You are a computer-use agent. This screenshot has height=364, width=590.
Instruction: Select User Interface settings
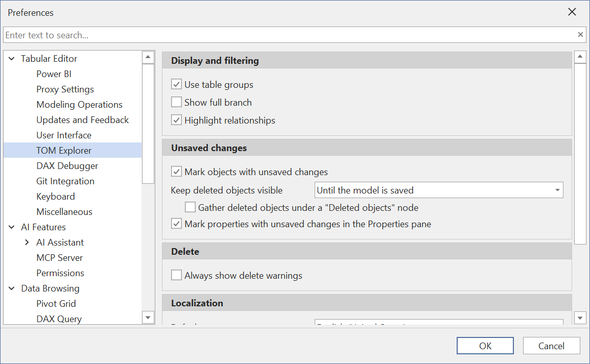pos(64,135)
